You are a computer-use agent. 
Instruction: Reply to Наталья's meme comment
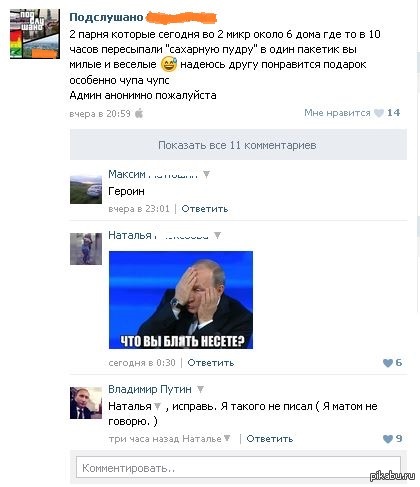pos(211,363)
